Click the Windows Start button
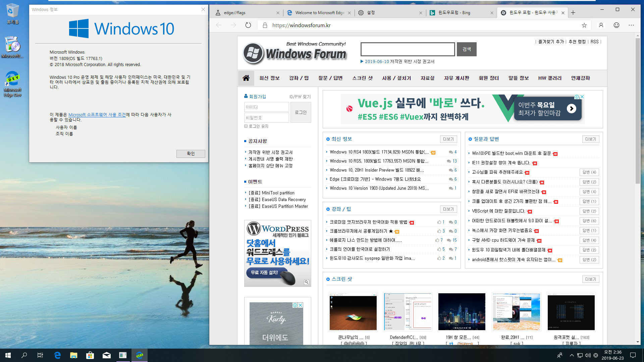The width and height of the screenshot is (644, 362). [8, 355]
